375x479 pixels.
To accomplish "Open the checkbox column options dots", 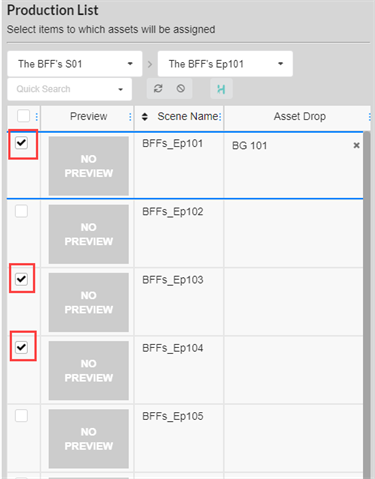I will [x=37, y=117].
